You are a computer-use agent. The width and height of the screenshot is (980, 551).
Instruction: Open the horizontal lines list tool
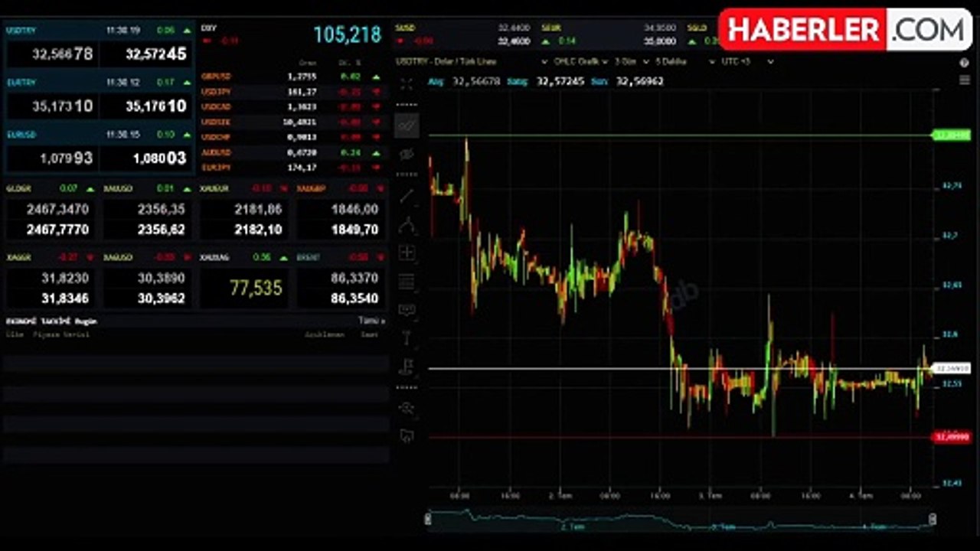click(x=407, y=282)
